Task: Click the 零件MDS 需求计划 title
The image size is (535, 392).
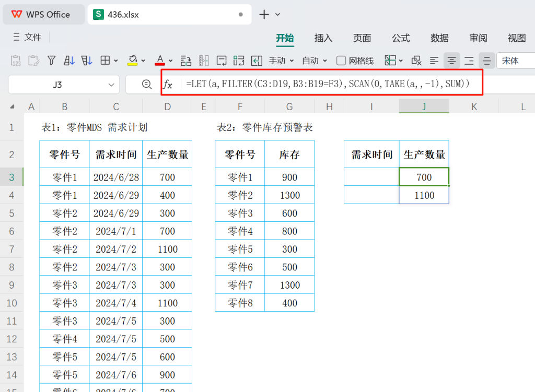Action: [x=107, y=127]
